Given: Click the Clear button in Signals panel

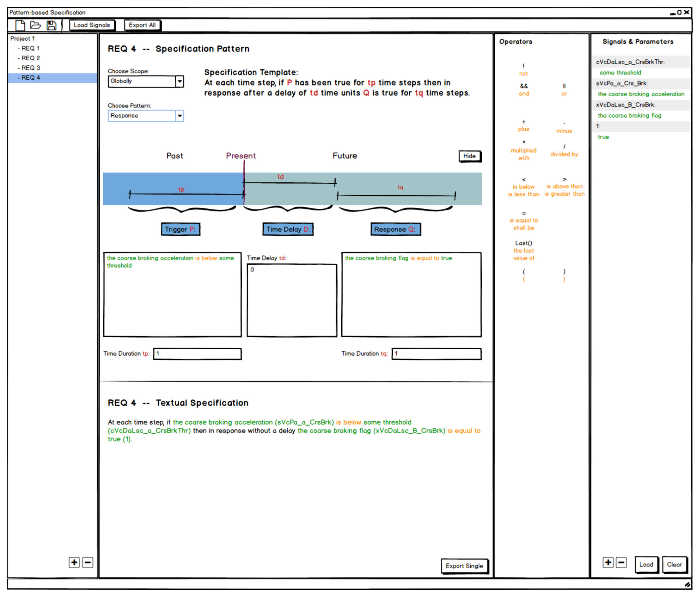Looking at the screenshot, I should 674,565.
